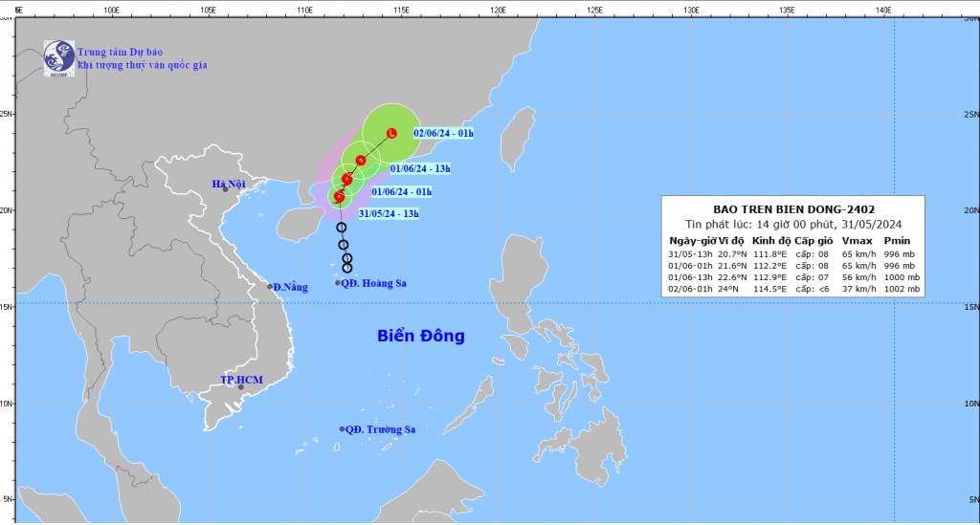Click the QĐ. Trường Sa island marker
This screenshot has height=525, width=980.
[x=342, y=429]
